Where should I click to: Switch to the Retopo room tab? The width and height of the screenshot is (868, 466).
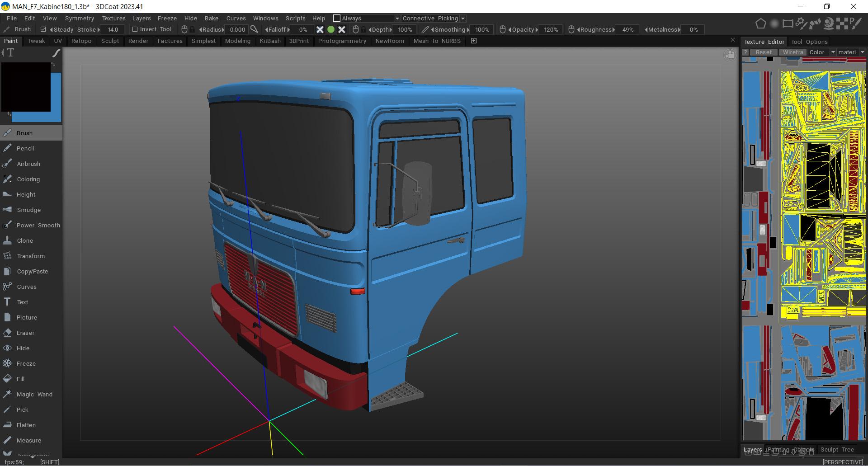(81, 41)
